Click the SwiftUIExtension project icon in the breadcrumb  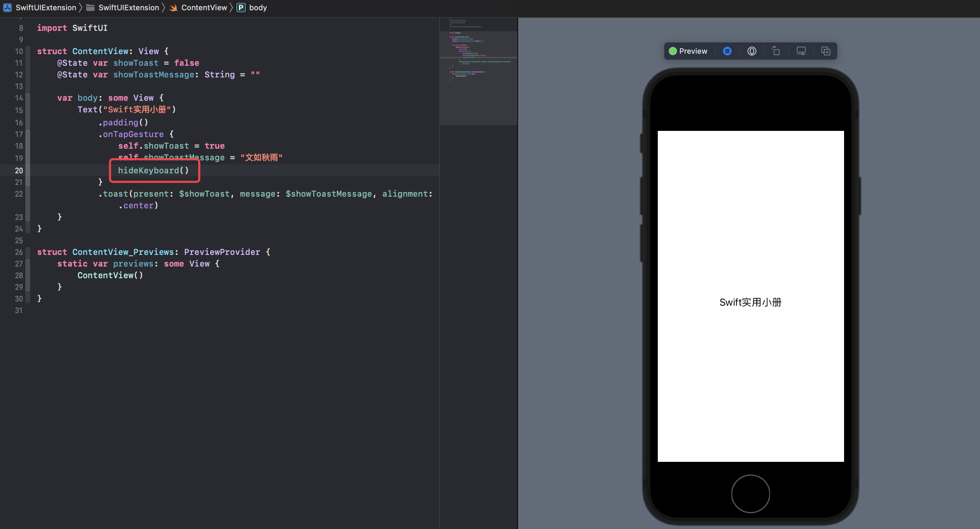[x=7, y=8]
